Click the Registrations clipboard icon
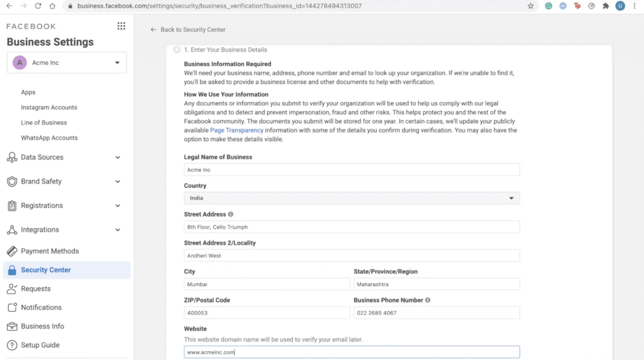This screenshot has width=644, height=360. pos(12,206)
